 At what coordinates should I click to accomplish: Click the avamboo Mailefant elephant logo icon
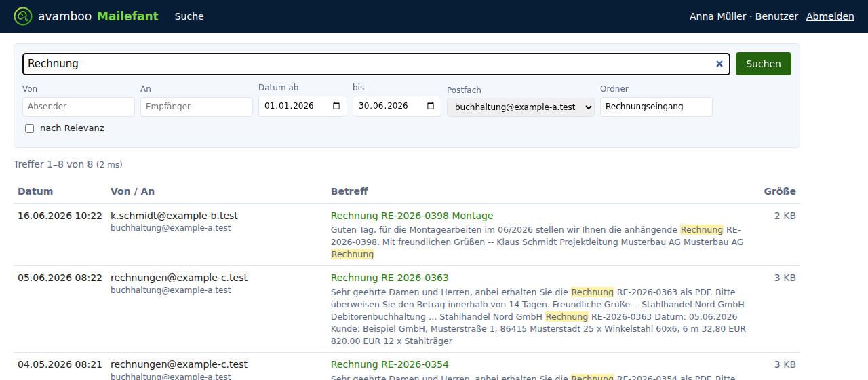click(x=23, y=16)
